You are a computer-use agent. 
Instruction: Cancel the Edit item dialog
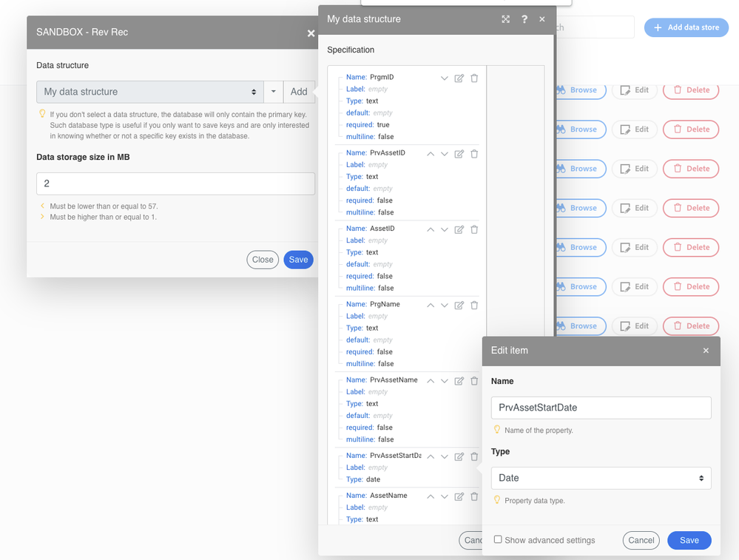(x=641, y=540)
